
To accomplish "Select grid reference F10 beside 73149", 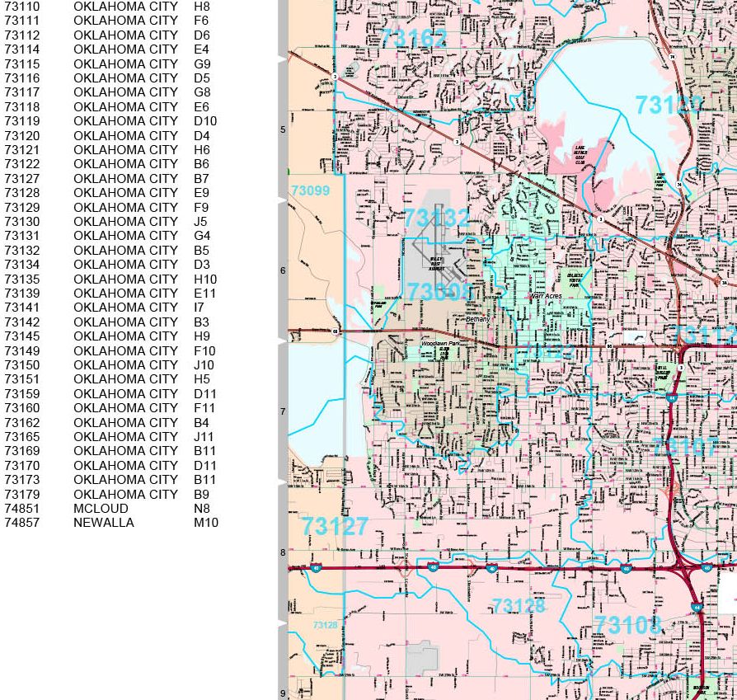I will pyautogui.click(x=204, y=350).
